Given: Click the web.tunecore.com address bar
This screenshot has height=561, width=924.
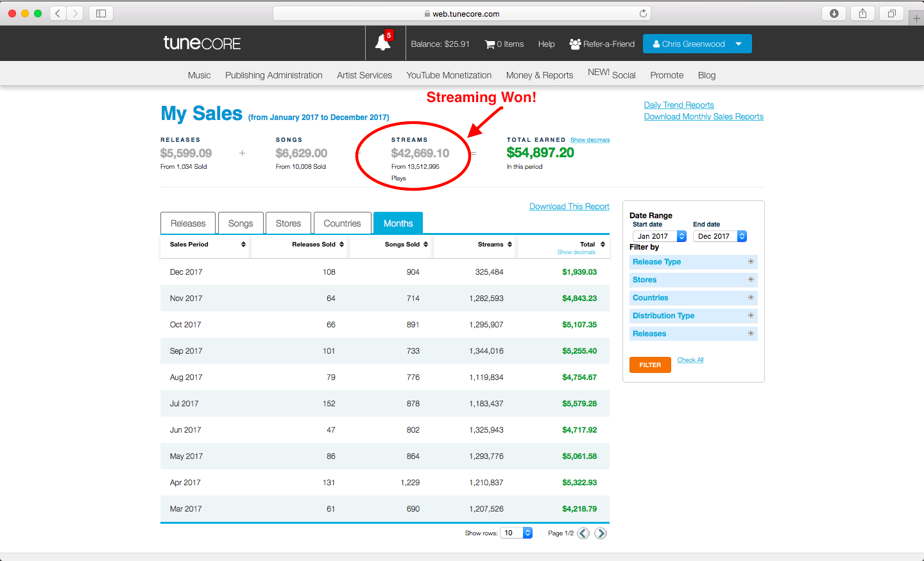Looking at the screenshot, I should coord(462,13).
